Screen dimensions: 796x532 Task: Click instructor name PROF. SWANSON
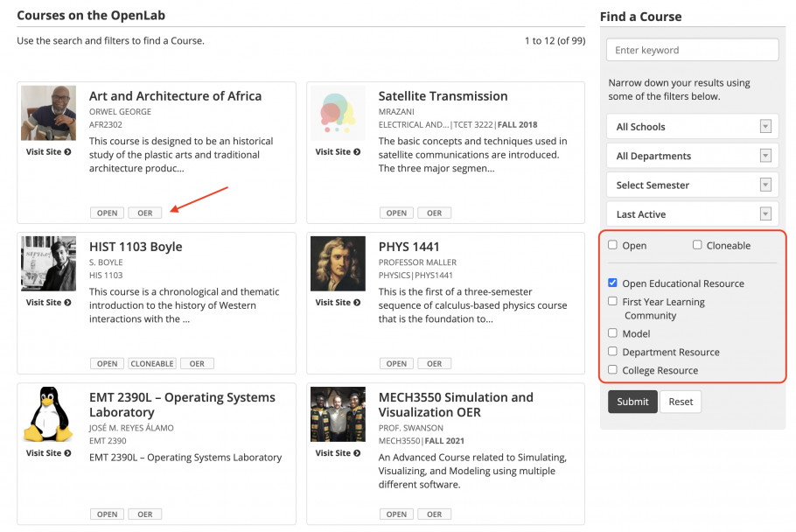pyautogui.click(x=411, y=428)
